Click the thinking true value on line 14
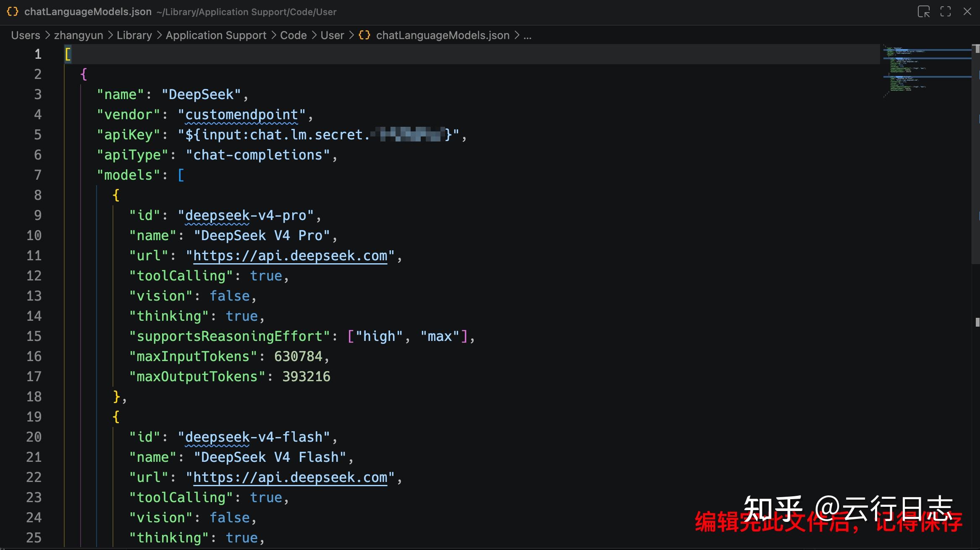 coord(242,316)
